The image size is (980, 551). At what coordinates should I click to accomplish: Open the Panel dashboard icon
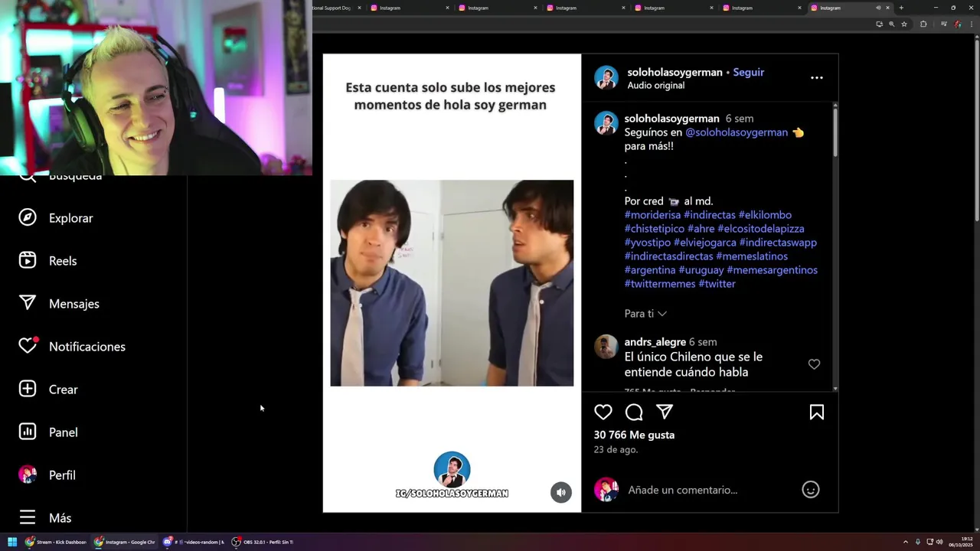pos(28,432)
